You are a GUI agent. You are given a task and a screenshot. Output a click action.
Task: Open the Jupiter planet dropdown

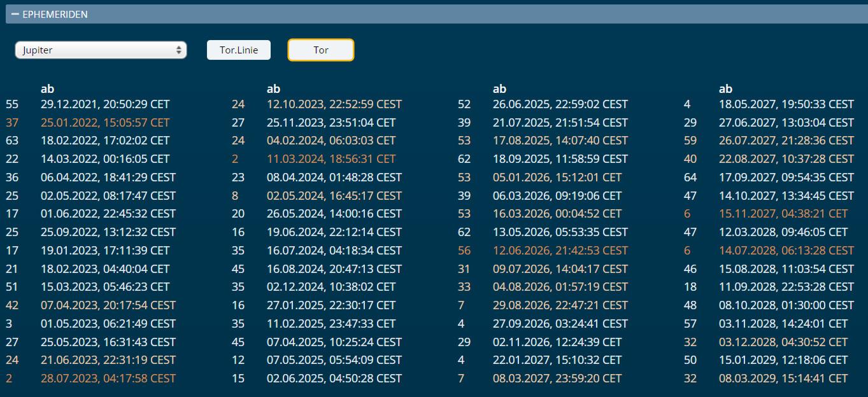click(x=101, y=50)
